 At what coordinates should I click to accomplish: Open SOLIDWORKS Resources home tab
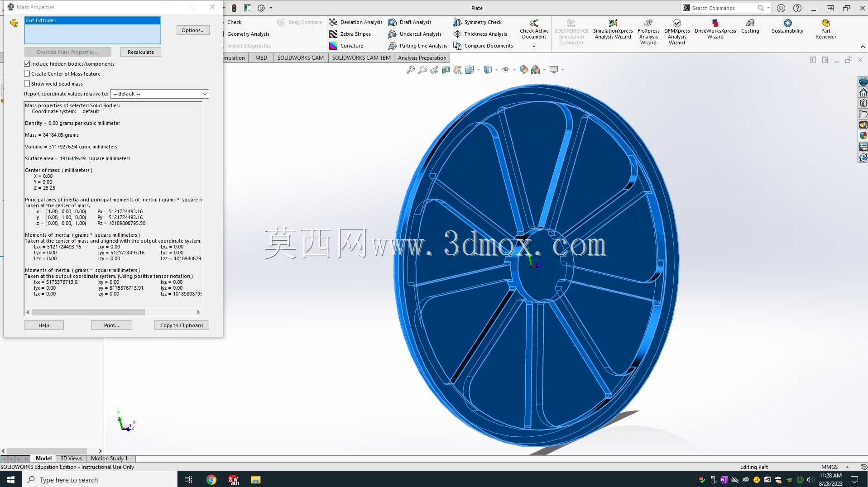click(863, 92)
